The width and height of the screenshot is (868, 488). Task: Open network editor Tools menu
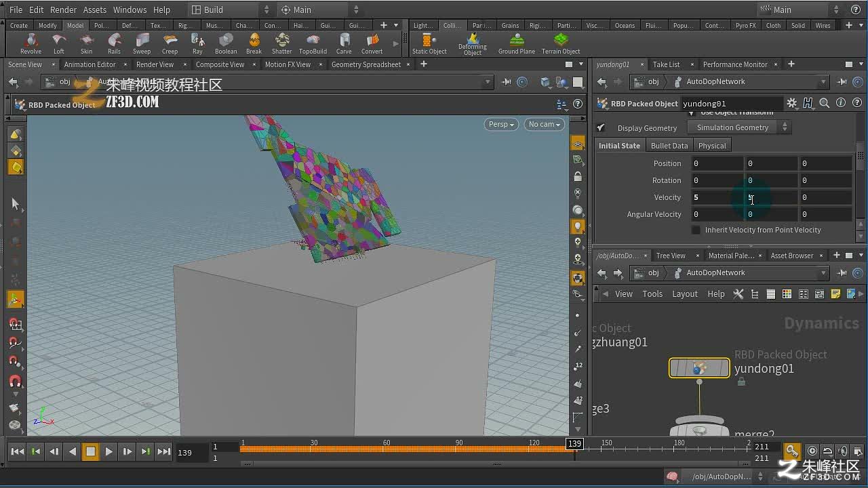tap(652, 294)
